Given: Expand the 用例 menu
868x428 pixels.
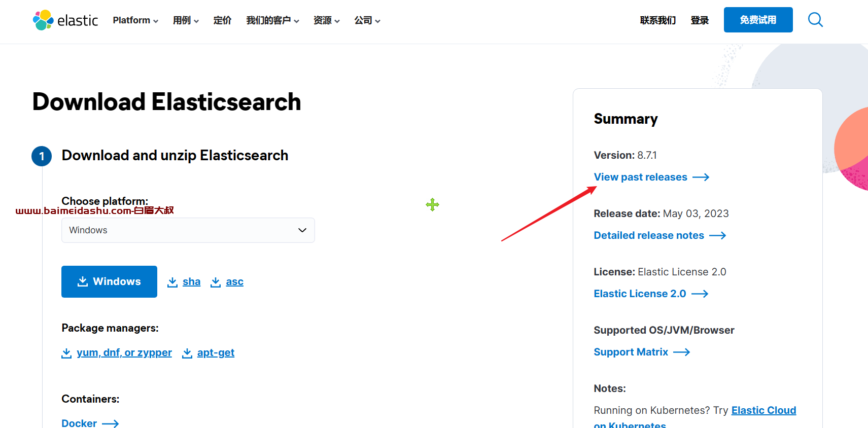Looking at the screenshot, I should (186, 20).
